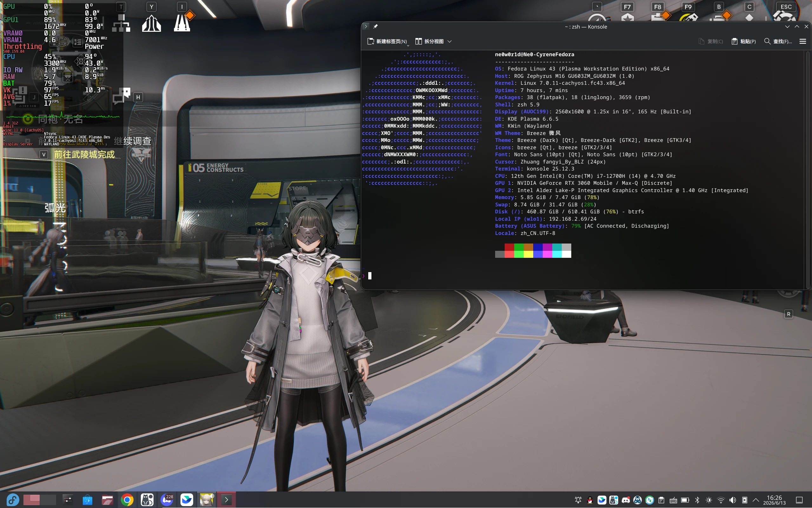Switch to the Konsole taskbar entry
This screenshot has width=812, height=508.
[x=226, y=500]
